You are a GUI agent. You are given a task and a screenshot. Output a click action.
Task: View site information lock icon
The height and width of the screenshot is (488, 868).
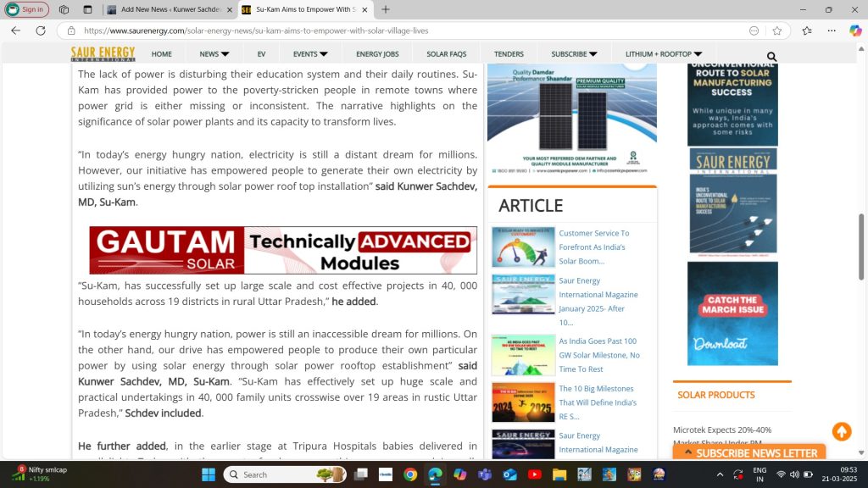point(71,30)
